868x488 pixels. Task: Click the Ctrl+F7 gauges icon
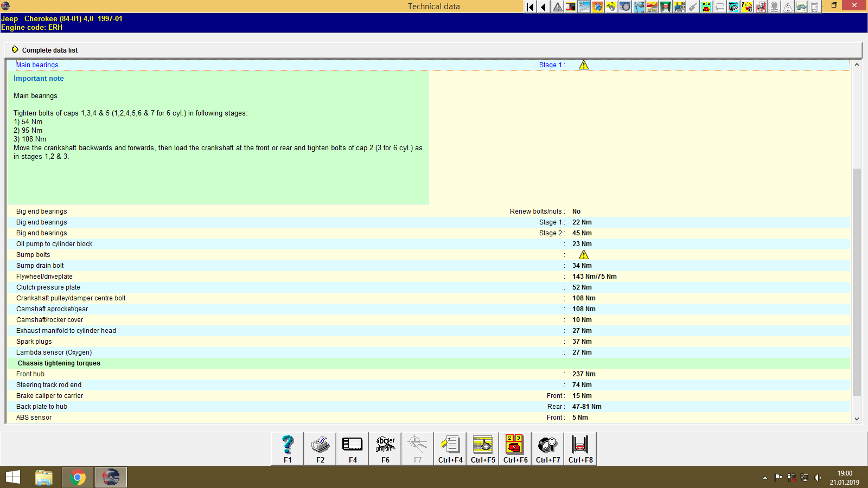click(547, 448)
